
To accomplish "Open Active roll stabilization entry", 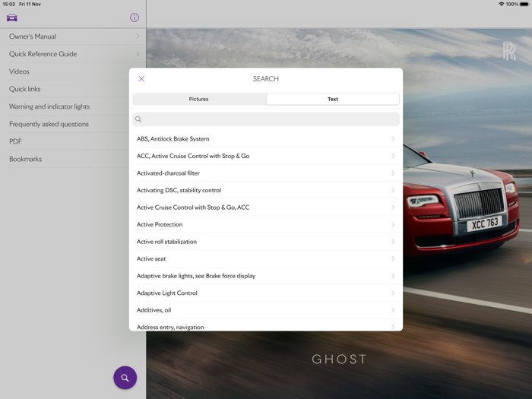I will click(x=266, y=242).
